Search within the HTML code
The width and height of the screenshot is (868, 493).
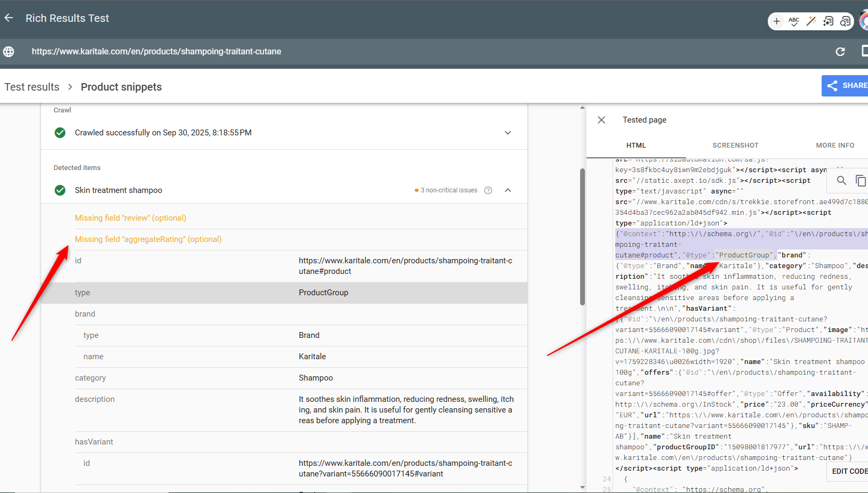click(x=841, y=181)
